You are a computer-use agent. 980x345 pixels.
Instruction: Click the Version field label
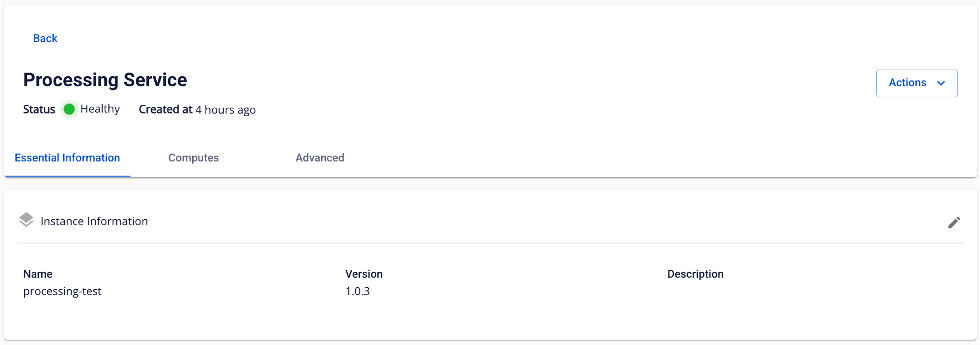(364, 274)
